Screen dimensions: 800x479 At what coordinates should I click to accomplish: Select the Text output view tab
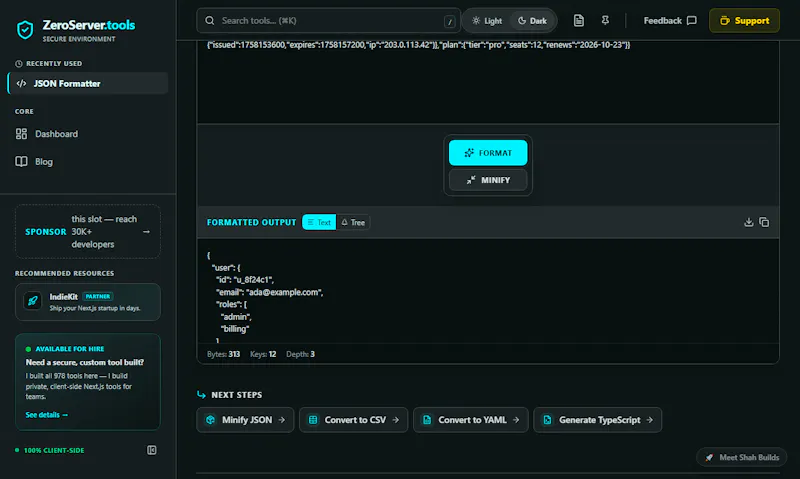319,222
